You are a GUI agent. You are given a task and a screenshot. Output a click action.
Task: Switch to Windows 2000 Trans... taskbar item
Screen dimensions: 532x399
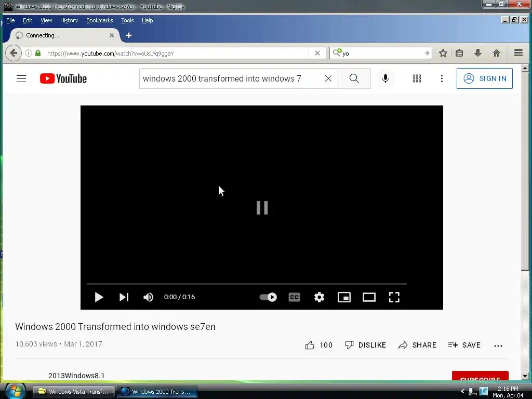click(x=156, y=392)
